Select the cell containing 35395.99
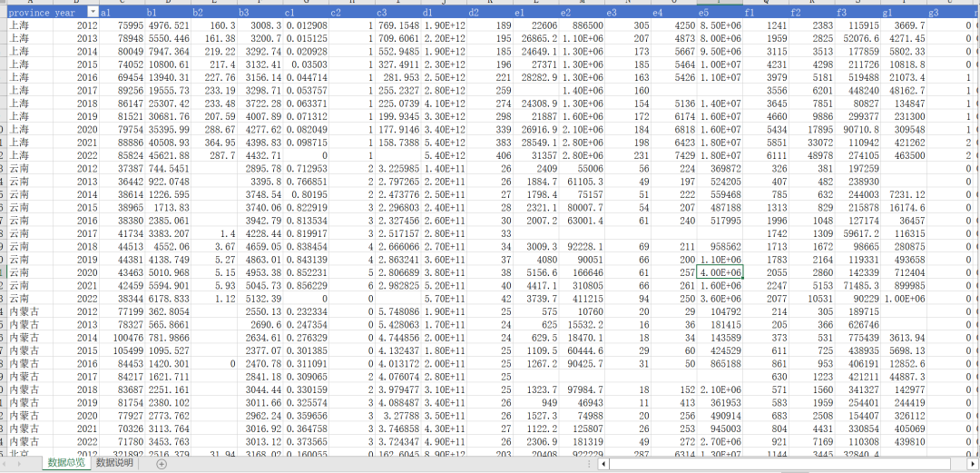 pyautogui.click(x=168, y=130)
